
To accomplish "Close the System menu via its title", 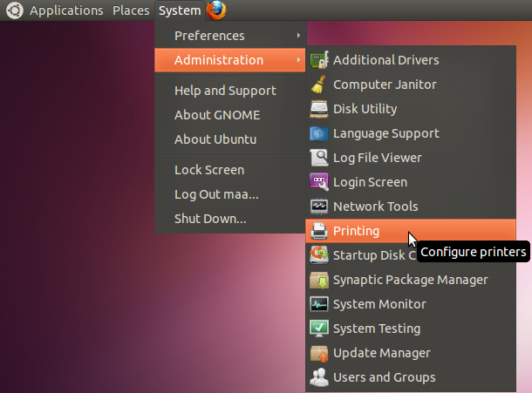I will pos(180,10).
